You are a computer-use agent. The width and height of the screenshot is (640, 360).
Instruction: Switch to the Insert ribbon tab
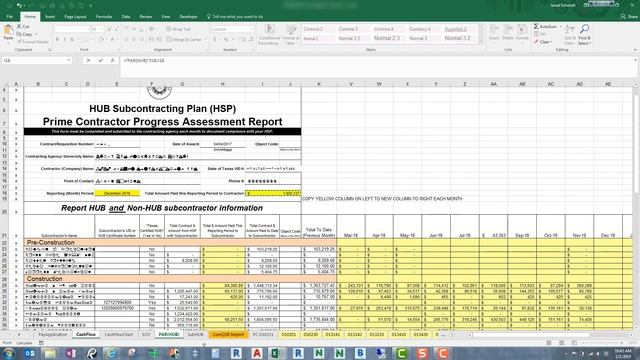50,17
